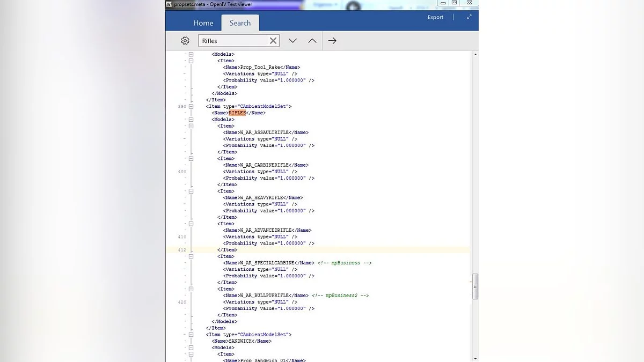Toggle fullscreen with the expand arrows icon
The width and height of the screenshot is (644, 362).
coord(469,17)
